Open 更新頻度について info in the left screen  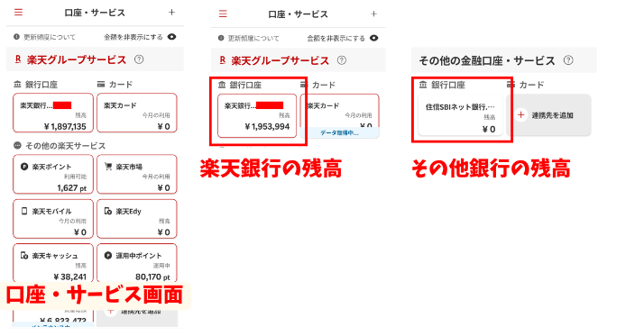tap(45, 37)
